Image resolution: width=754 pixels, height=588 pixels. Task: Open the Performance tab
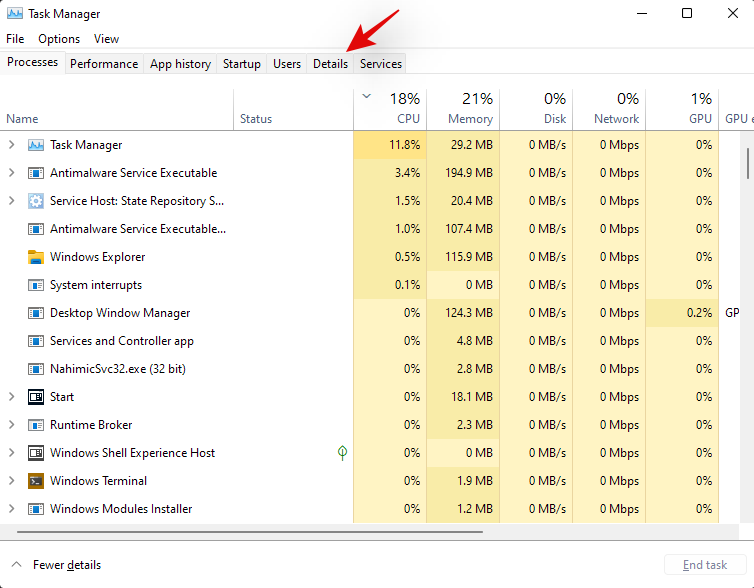tap(104, 63)
